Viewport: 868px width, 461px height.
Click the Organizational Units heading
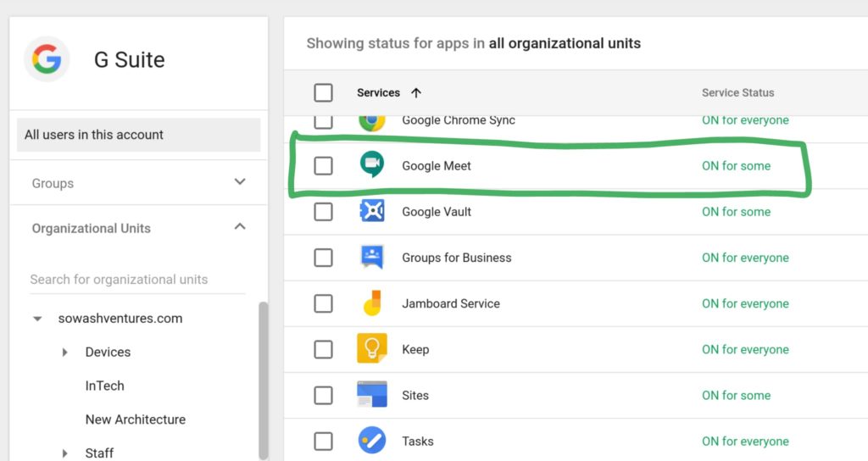(92, 228)
